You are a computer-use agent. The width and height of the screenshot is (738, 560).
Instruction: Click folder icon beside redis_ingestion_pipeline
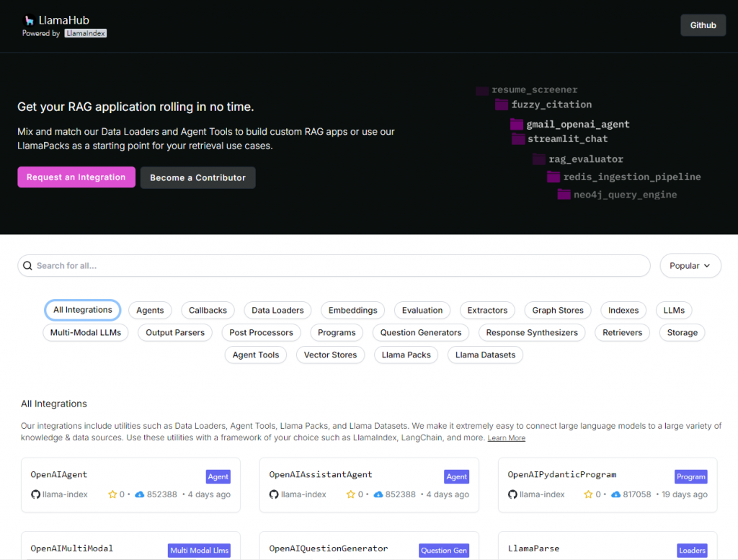click(x=553, y=177)
